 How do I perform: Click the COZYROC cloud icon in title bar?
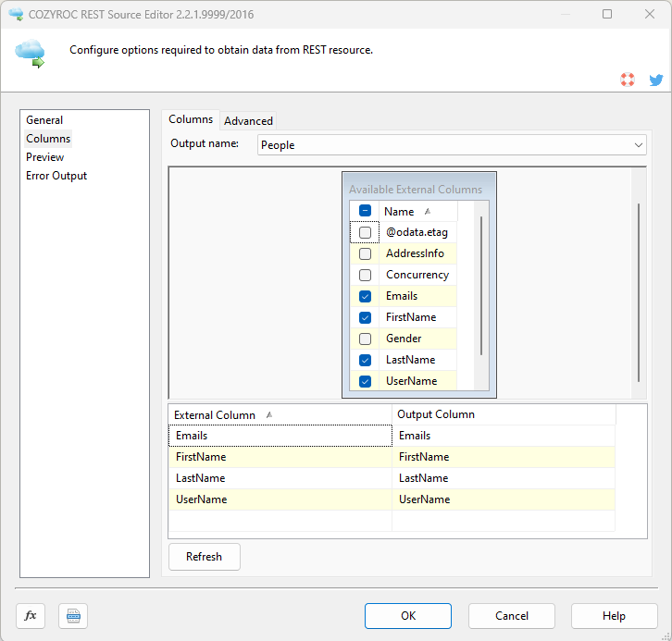point(17,14)
